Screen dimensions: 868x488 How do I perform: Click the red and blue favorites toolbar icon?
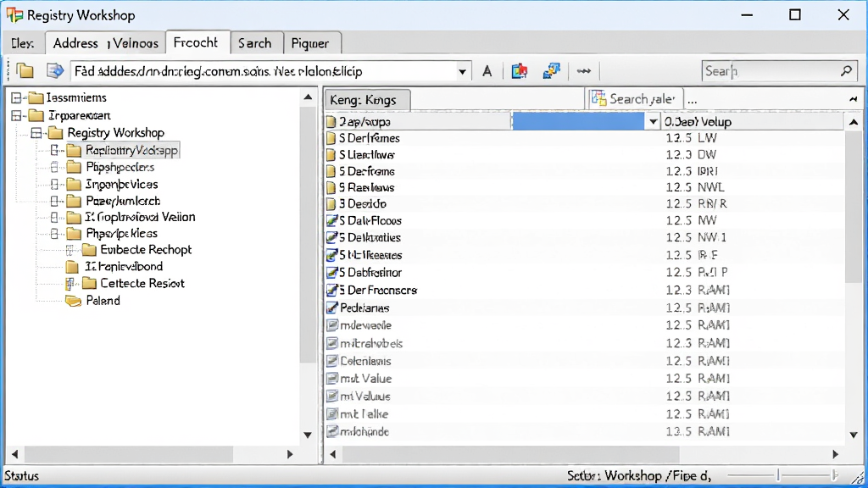pyautogui.click(x=520, y=71)
